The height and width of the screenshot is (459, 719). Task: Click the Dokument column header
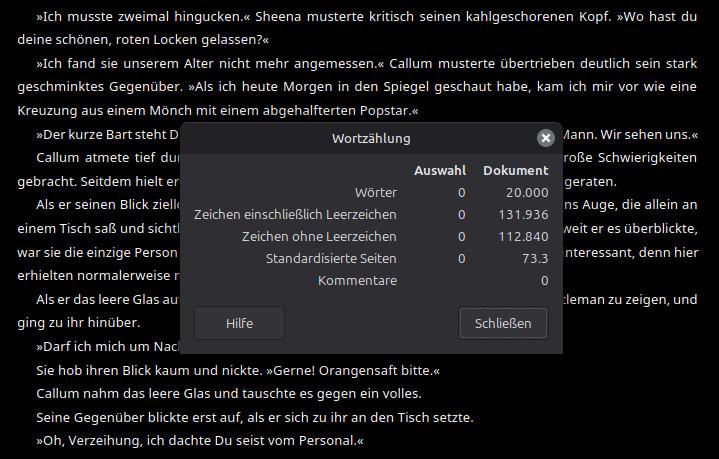point(515,170)
